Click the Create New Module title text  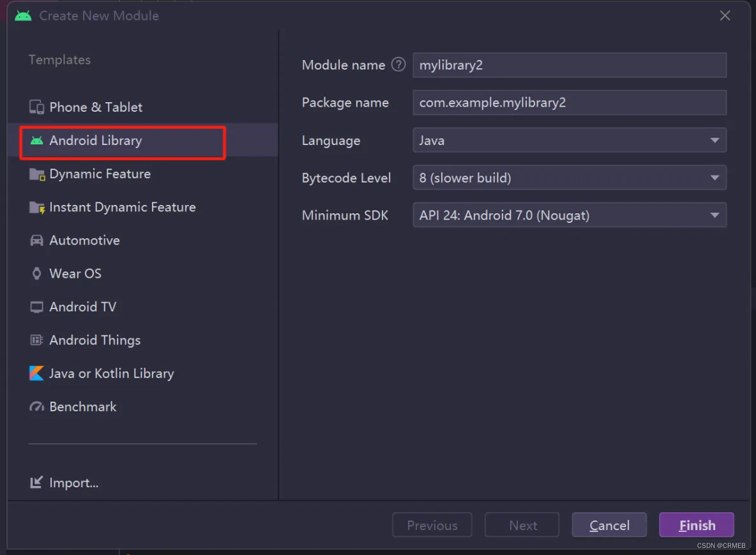[99, 15]
